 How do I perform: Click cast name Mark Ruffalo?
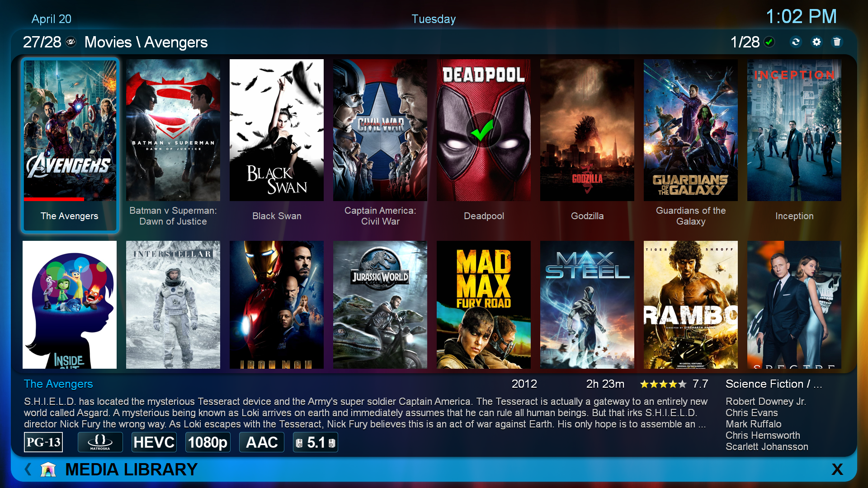pyautogui.click(x=754, y=424)
